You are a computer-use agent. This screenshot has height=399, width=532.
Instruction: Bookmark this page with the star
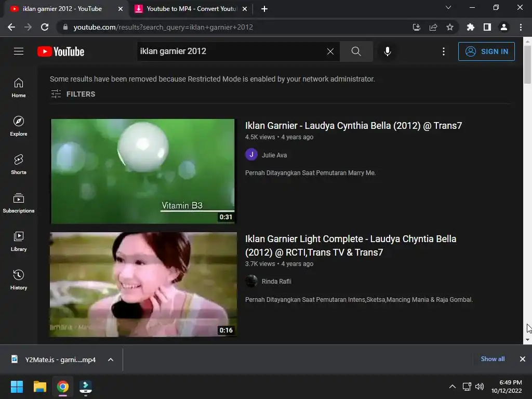point(449,27)
